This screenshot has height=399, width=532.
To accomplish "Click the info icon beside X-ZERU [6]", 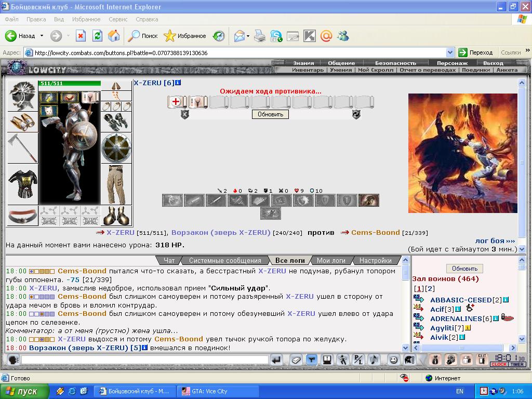I will [178, 83].
